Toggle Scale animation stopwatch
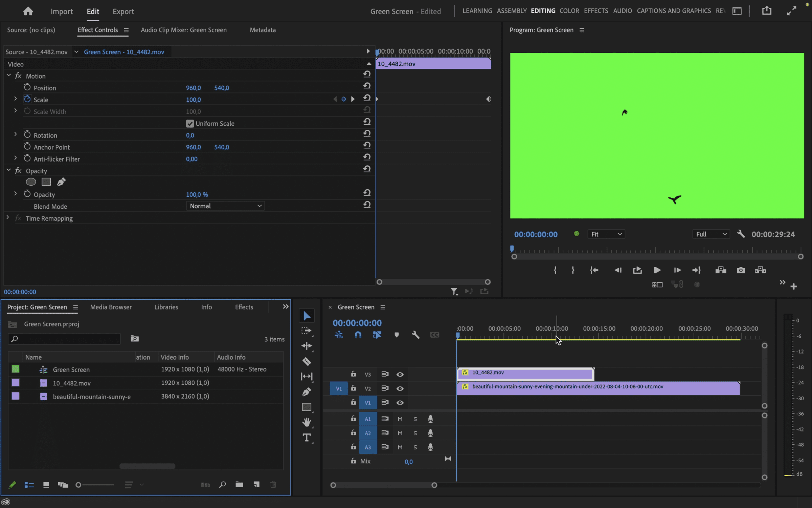Viewport: 812px width, 508px height. click(x=27, y=99)
